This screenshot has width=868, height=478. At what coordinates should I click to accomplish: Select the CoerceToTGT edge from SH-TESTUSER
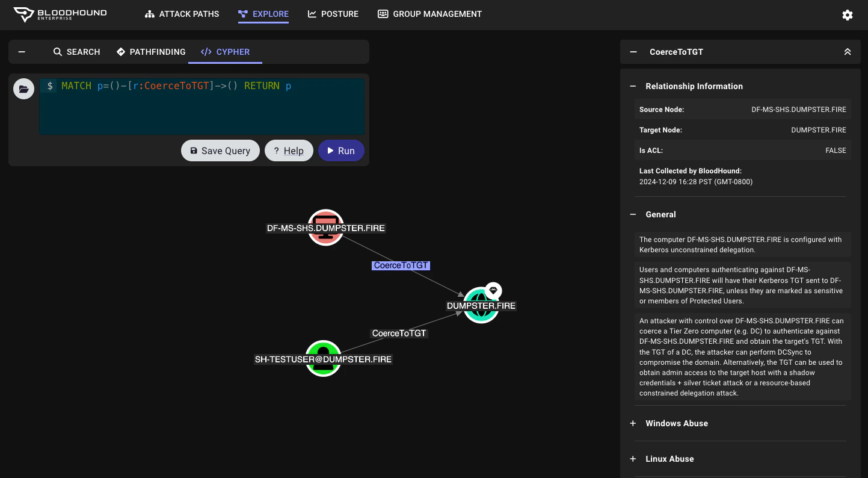(399, 333)
